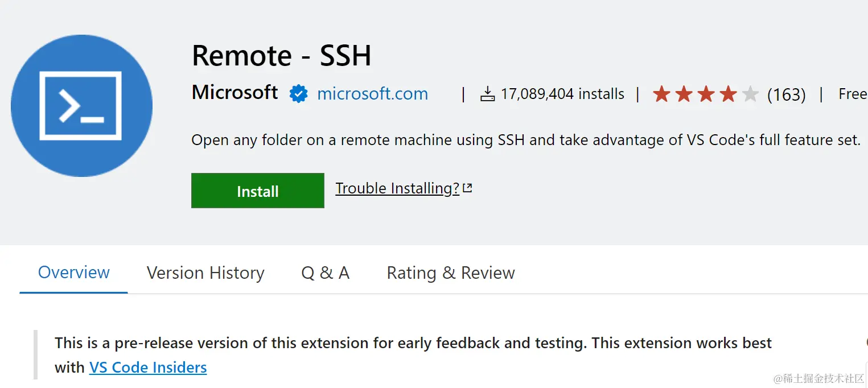Screen dimensions: 868x388
Task: Click external-link icon after Trouble Installing
Action: [467, 188]
